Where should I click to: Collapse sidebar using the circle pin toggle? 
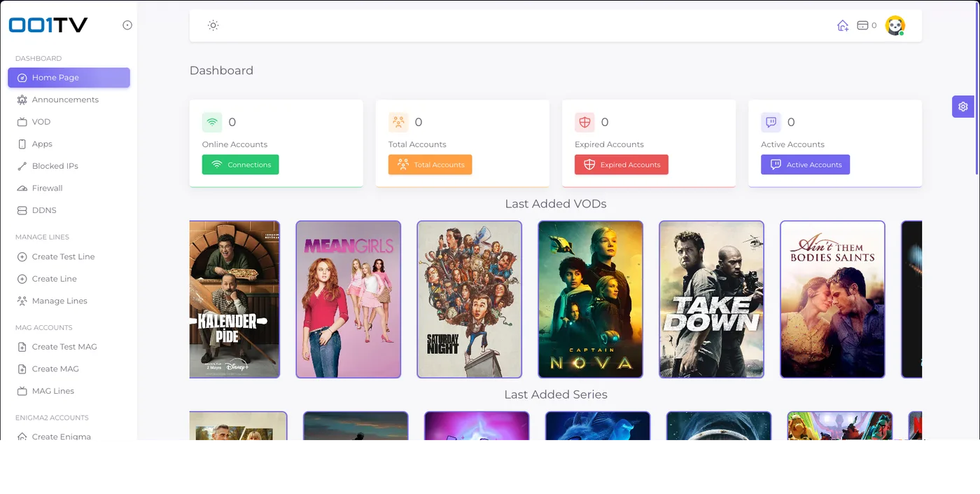click(x=127, y=25)
